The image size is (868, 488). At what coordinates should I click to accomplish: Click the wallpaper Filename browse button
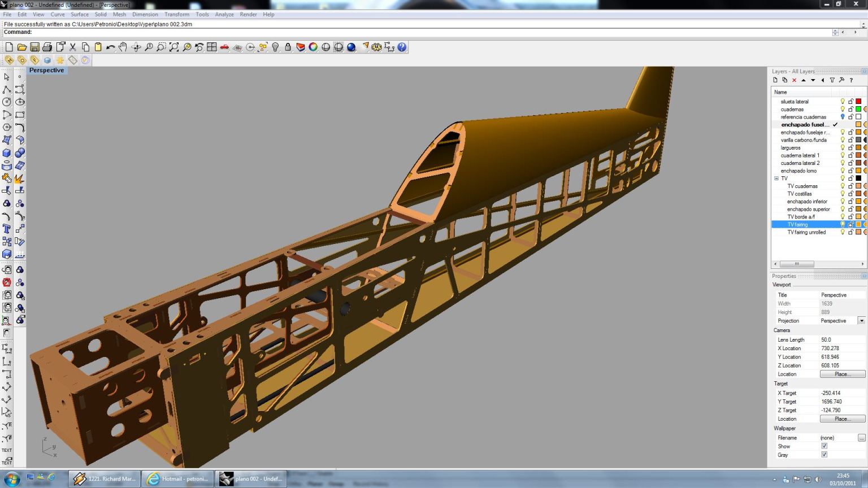[x=861, y=438]
